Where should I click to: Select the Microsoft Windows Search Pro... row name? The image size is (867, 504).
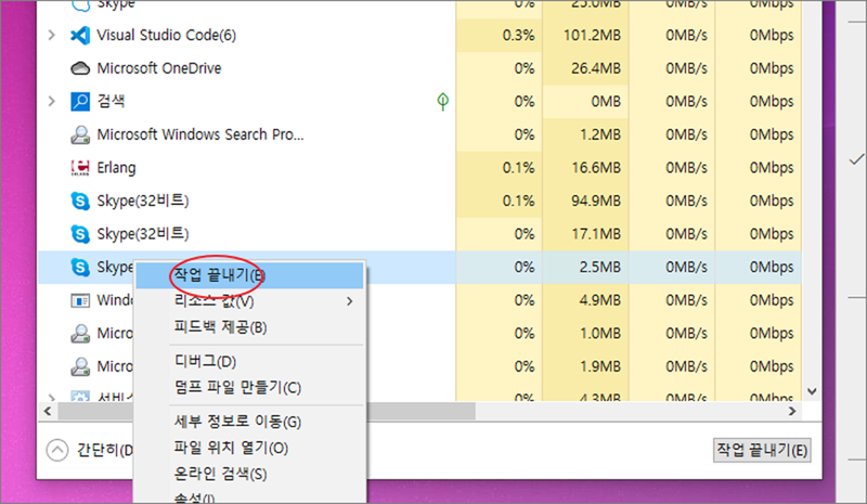pyautogui.click(x=200, y=134)
